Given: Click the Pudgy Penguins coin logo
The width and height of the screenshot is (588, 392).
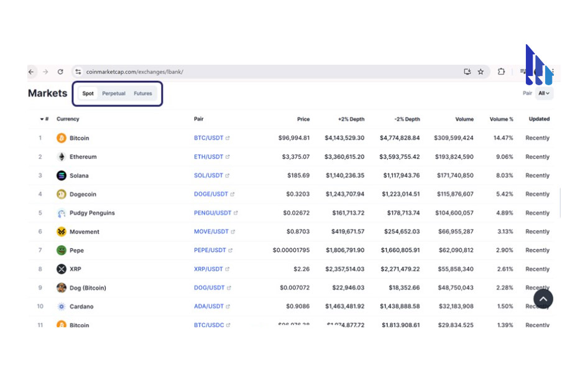Looking at the screenshot, I should [x=61, y=213].
